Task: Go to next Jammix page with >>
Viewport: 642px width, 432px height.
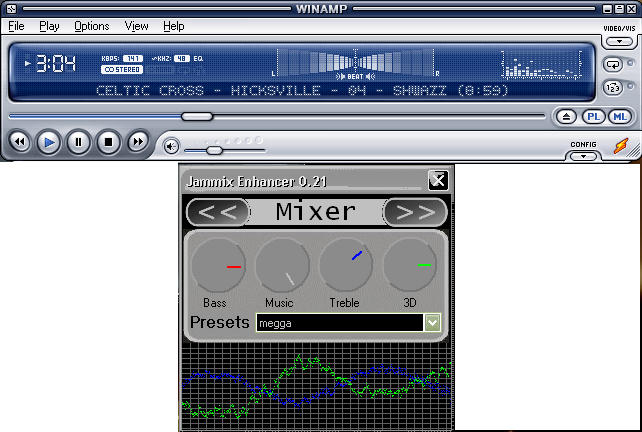Action: pyautogui.click(x=416, y=212)
